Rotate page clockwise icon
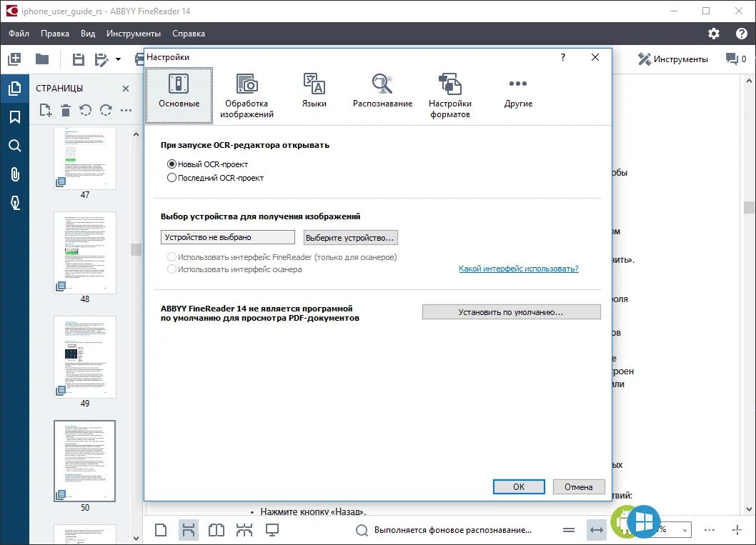Screen dimensions: 756x545 (106, 110)
